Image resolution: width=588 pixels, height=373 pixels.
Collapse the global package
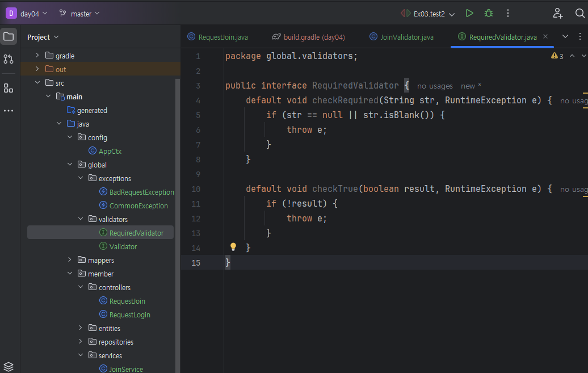coord(70,165)
